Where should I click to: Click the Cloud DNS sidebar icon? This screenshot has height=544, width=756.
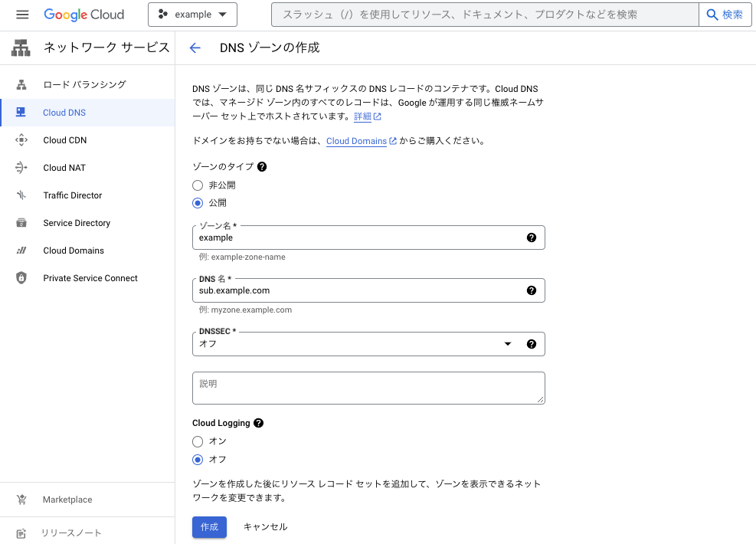21,113
